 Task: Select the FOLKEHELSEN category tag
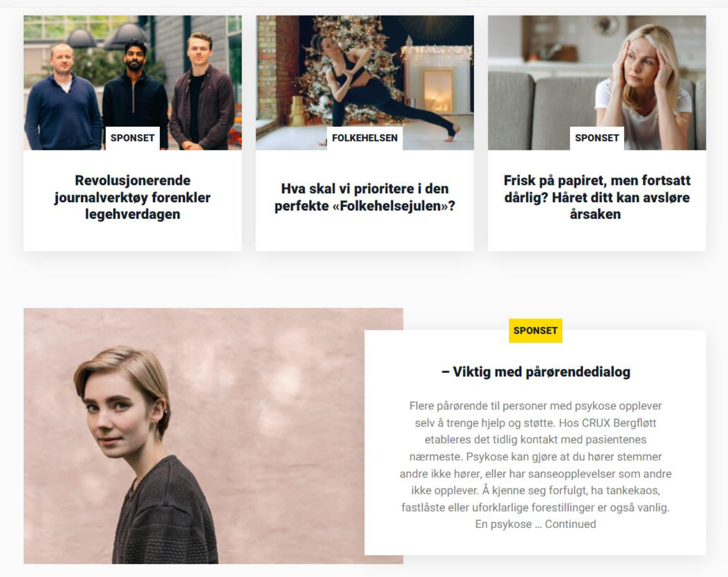[x=364, y=138]
